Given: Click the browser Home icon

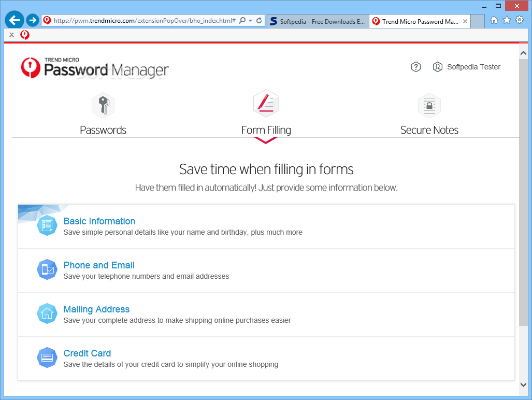Looking at the screenshot, I should coord(494,20).
